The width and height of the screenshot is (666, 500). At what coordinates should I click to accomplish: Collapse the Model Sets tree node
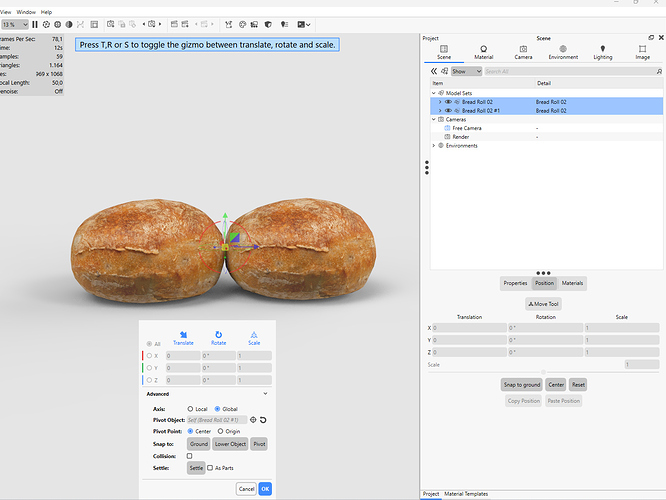point(434,93)
